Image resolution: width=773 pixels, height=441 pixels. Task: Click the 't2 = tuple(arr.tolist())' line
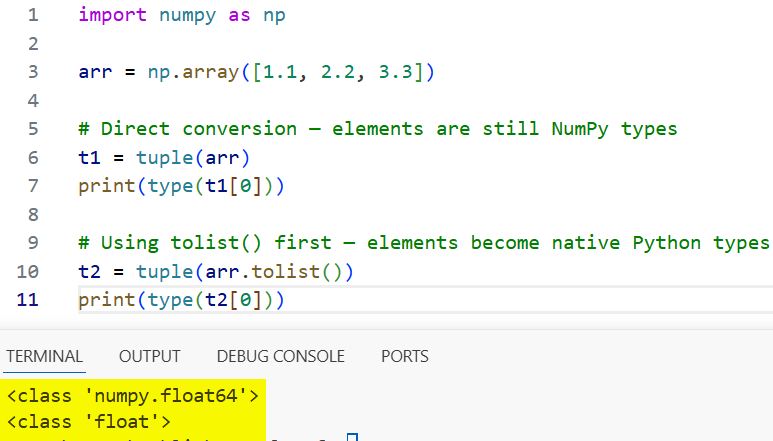pyautogui.click(x=216, y=271)
